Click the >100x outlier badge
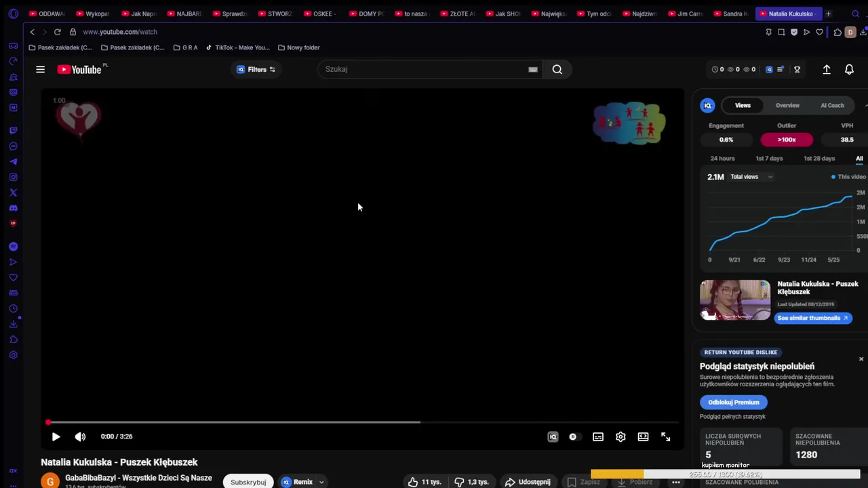The height and width of the screenshot is (488, 868). pos(787,140)
